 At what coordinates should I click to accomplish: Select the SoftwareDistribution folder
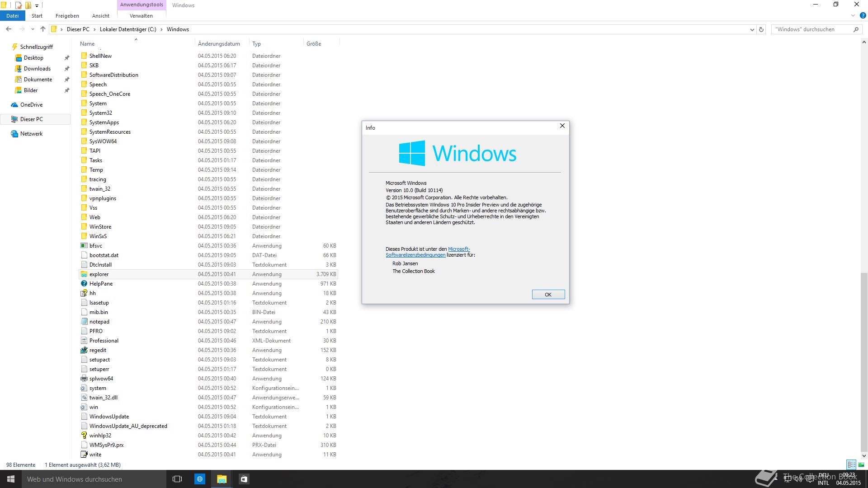coord(113,75)
